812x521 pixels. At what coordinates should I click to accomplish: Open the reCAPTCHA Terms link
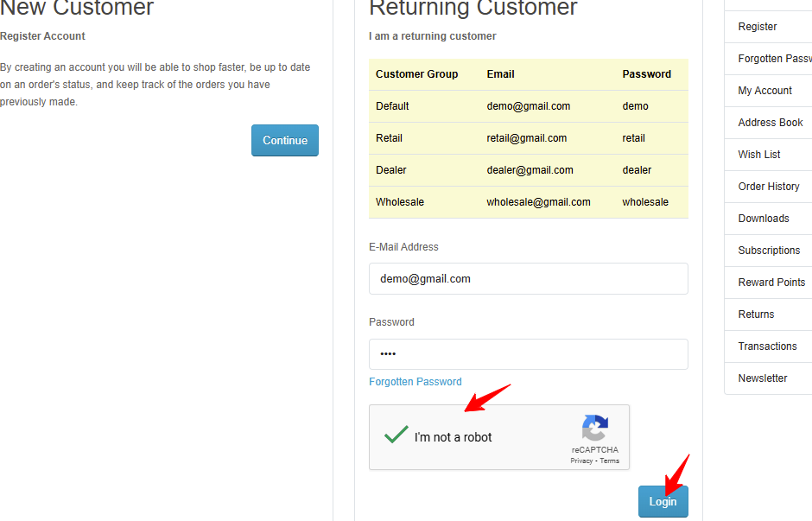[x=610, y=461]
